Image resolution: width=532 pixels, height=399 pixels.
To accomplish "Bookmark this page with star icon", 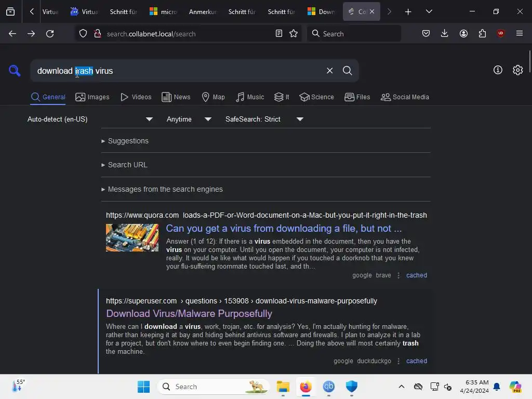I will pyautogui.click(x=294, y=34).
